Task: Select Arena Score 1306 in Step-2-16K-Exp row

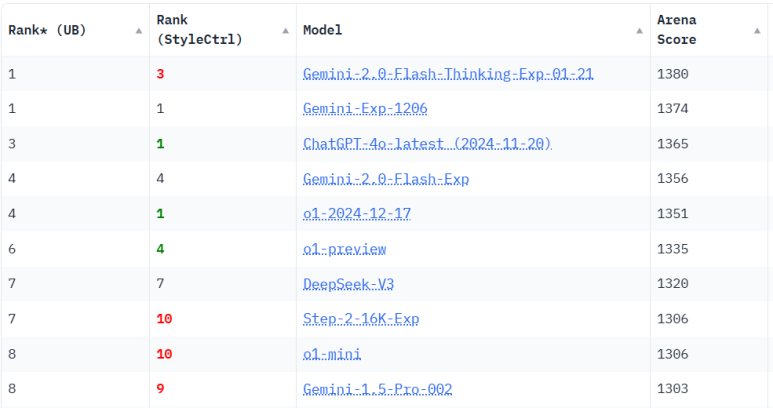Action: click(x=672, y=319)
